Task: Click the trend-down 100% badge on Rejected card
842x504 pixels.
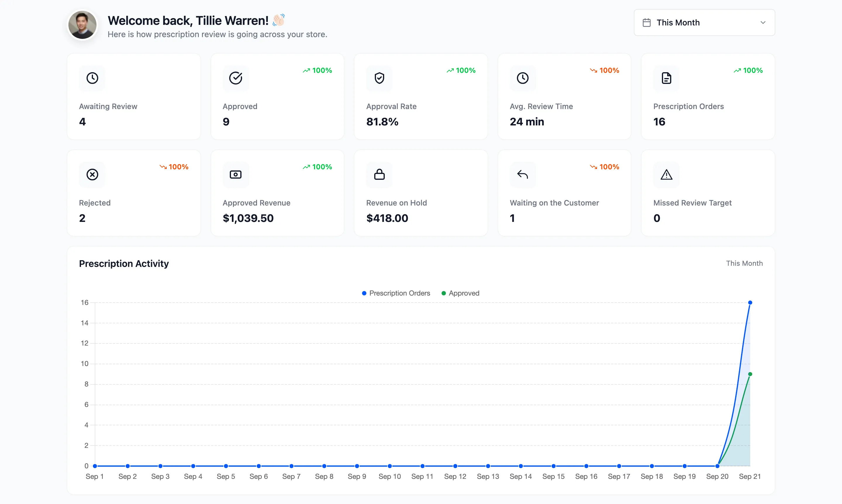Action: click(x=174, y=167)
